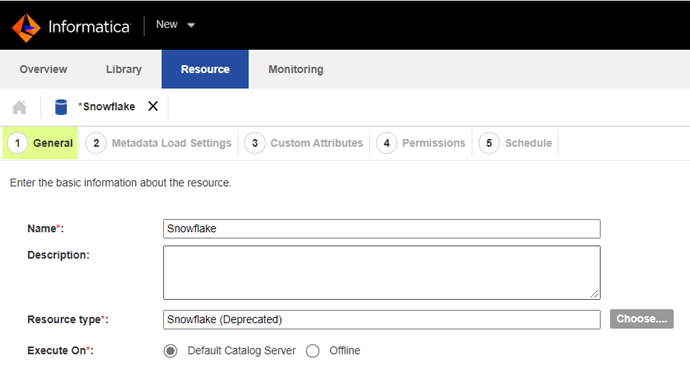Viewport: 690px width, 369px height.
Task: Click the Snowflake database cylinder icon
Action: [61, 107]
